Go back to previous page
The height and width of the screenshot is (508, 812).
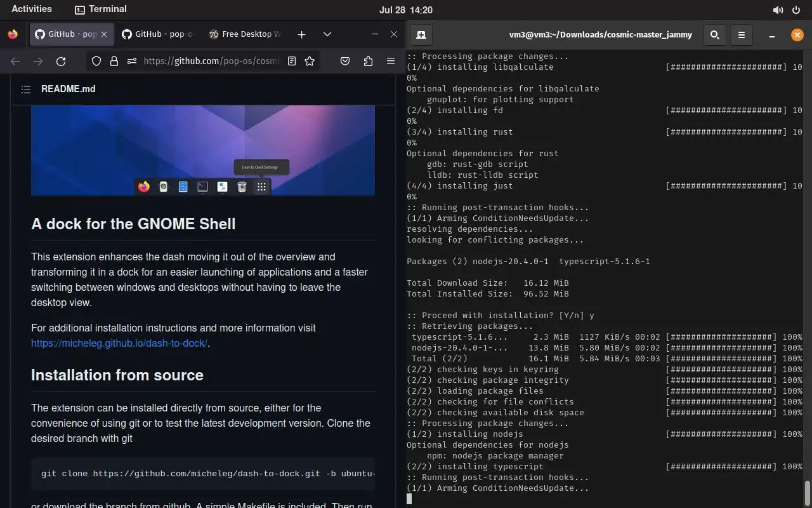tap(15, 61)
